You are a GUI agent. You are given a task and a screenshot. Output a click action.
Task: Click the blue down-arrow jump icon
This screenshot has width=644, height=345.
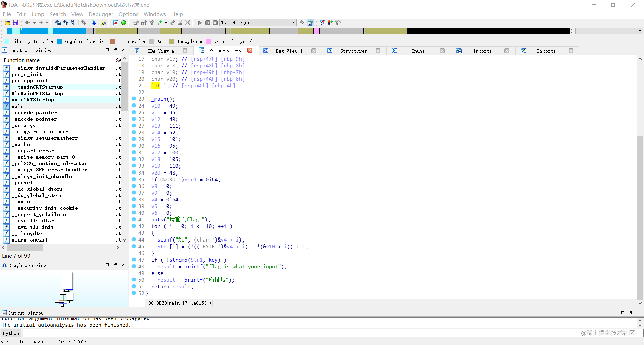pos(94,23)
